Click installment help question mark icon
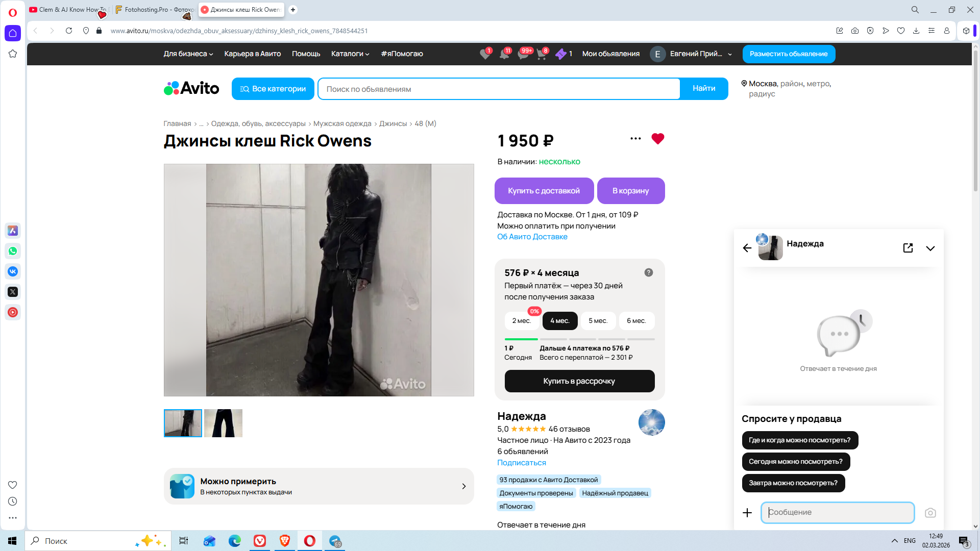 [648, 272]
